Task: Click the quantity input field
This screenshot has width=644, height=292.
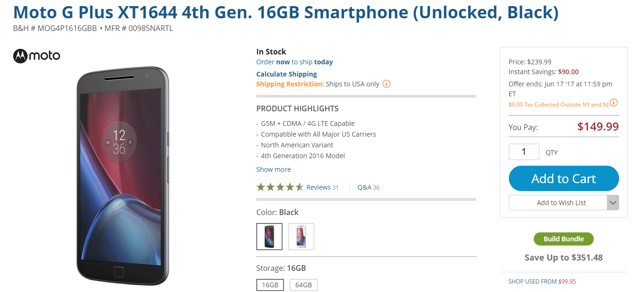Action: pos(524,152)
